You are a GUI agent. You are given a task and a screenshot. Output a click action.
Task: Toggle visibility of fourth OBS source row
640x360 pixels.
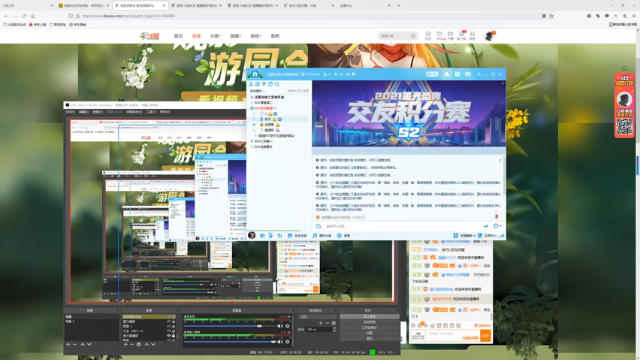(169, 331)
